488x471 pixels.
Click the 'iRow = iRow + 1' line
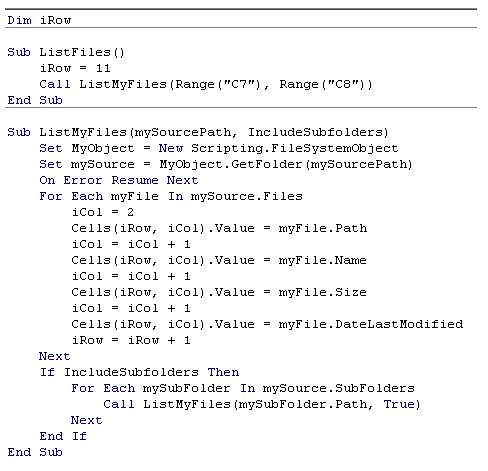click(x=131, y=340)
